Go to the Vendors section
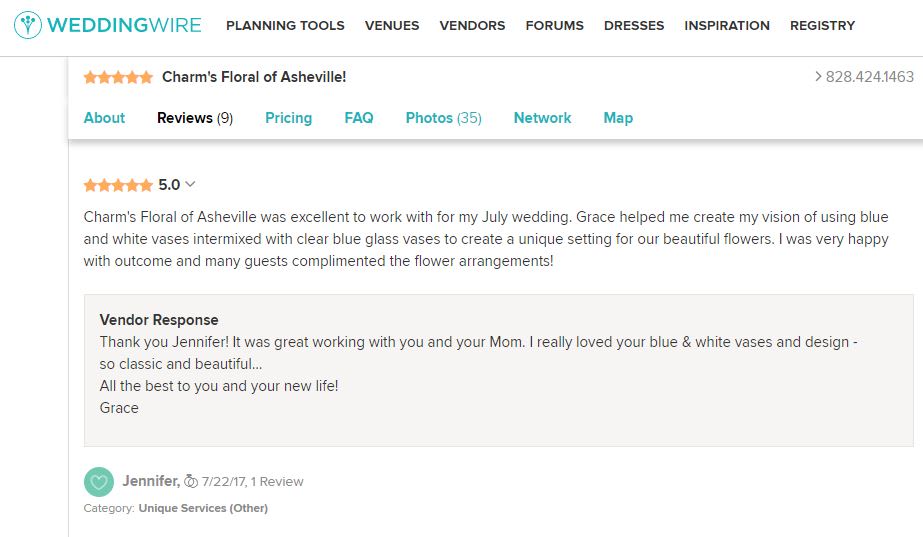The image size is (923, 537). (472, 25)
